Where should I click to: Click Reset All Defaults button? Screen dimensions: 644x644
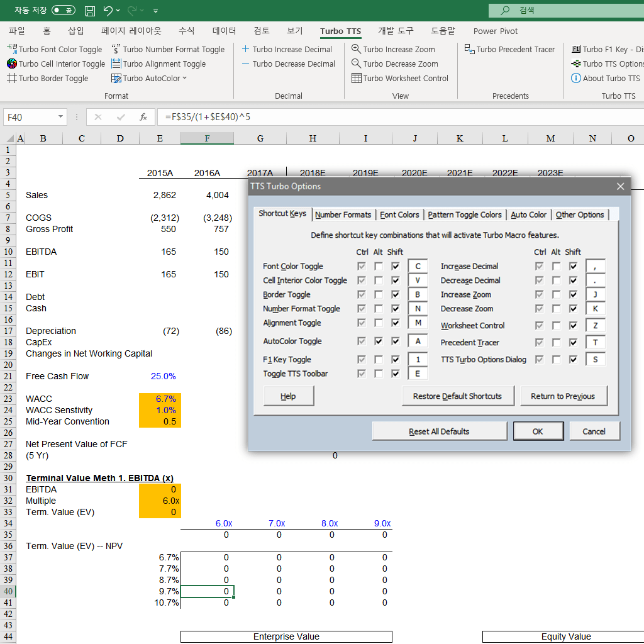pyautogui.click(x=439, y=431)
